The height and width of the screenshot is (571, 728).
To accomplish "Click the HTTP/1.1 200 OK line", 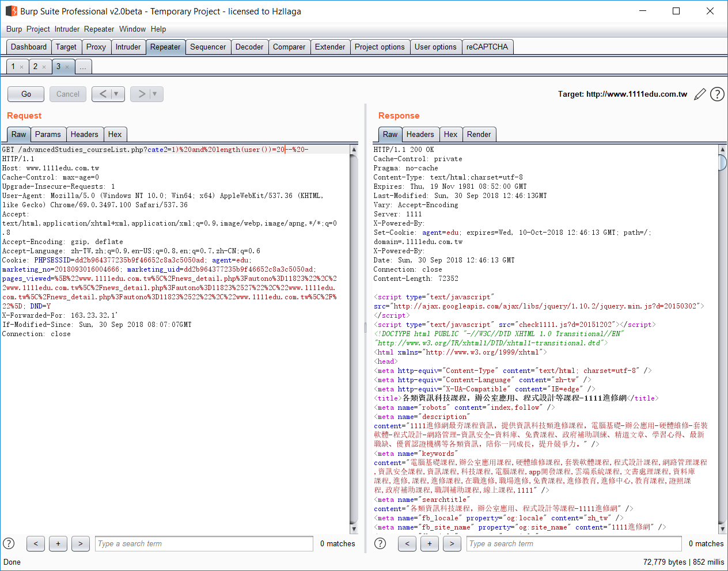I will click(404, 150).
